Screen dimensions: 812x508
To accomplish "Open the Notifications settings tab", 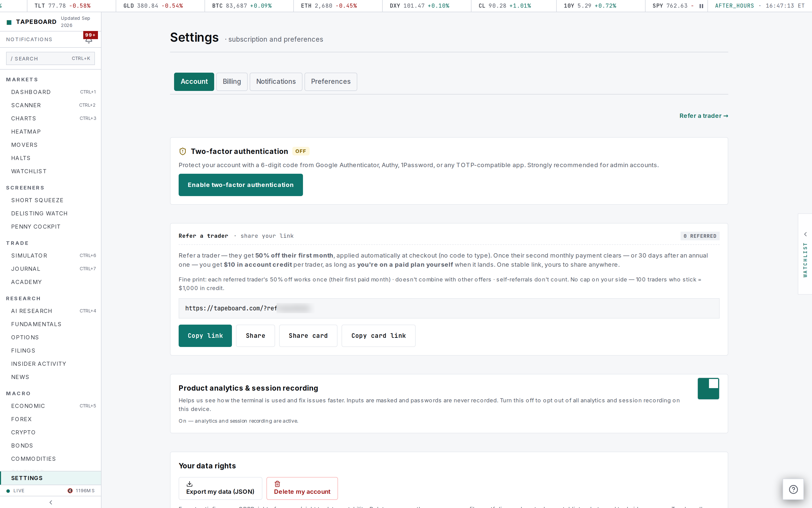I will pos(276,82).
